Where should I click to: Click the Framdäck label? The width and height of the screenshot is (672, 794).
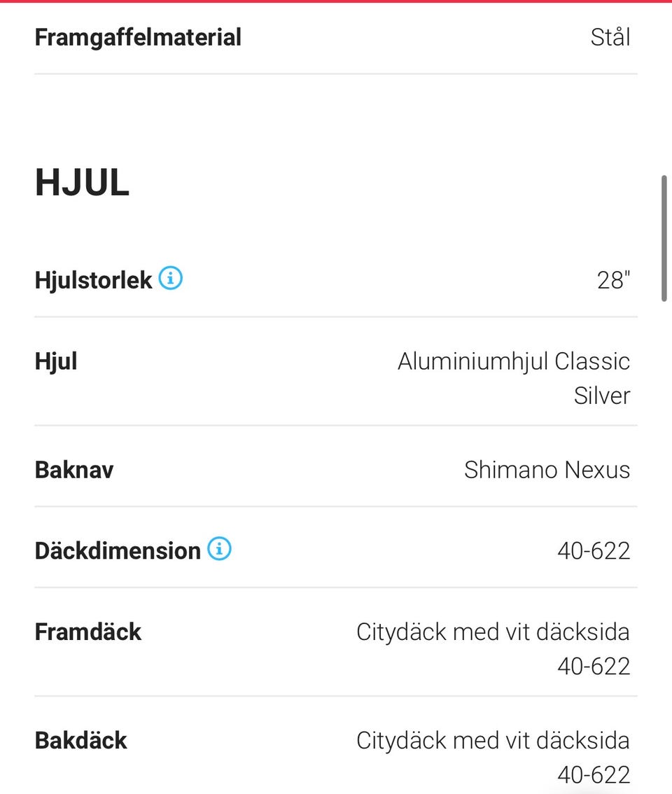pyautogui.click(x=88, y=632)
